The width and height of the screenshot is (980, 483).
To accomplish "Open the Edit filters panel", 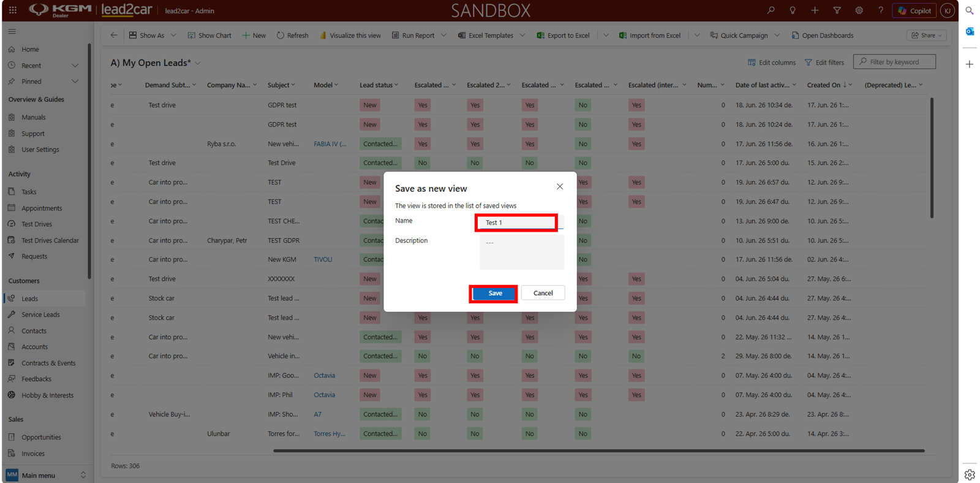I will [x=824, y=62].
